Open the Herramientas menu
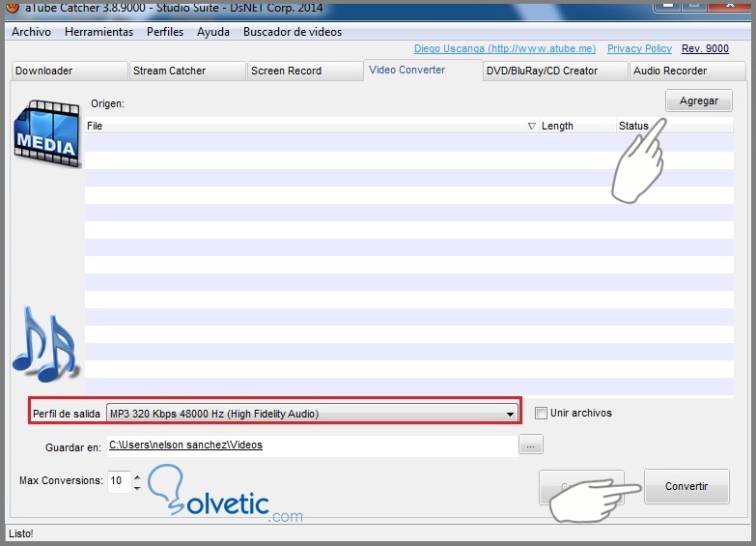Image resolution: width=756 pixels, height=546 pixels. 98,32
